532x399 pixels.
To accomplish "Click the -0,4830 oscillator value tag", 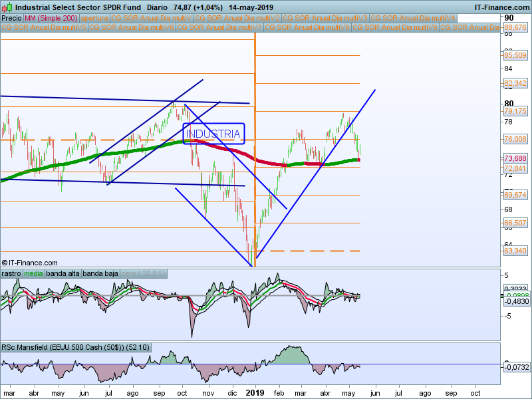I will (x=517, y=301).
